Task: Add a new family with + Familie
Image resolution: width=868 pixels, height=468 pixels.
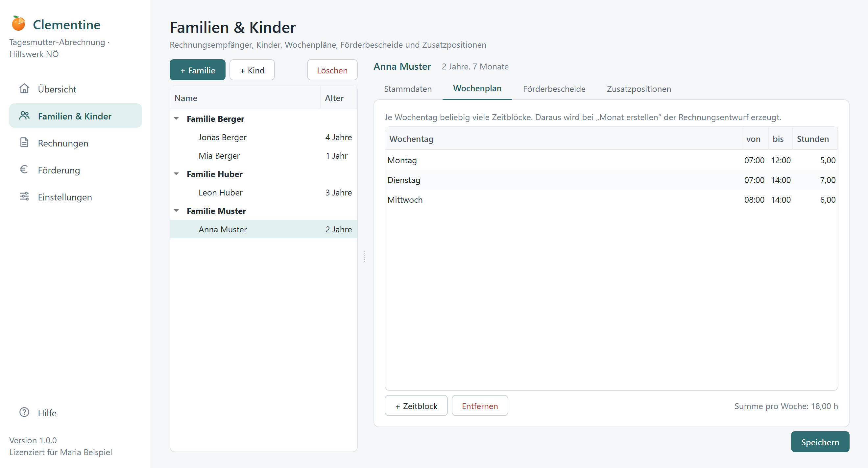Action: pyautogui.click(x=198, y=70)
